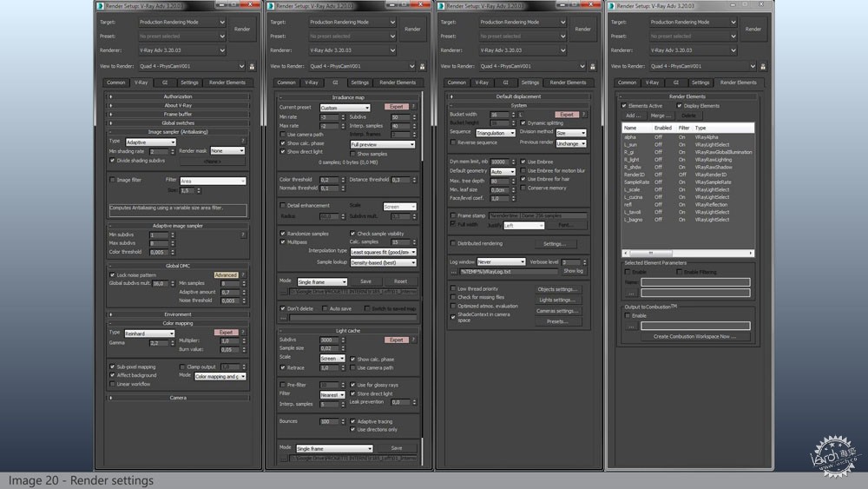The width and height of the screenshot is (868, 489).
Task: Open help '?' in Color mapping rollout
Action: [243, 333]
